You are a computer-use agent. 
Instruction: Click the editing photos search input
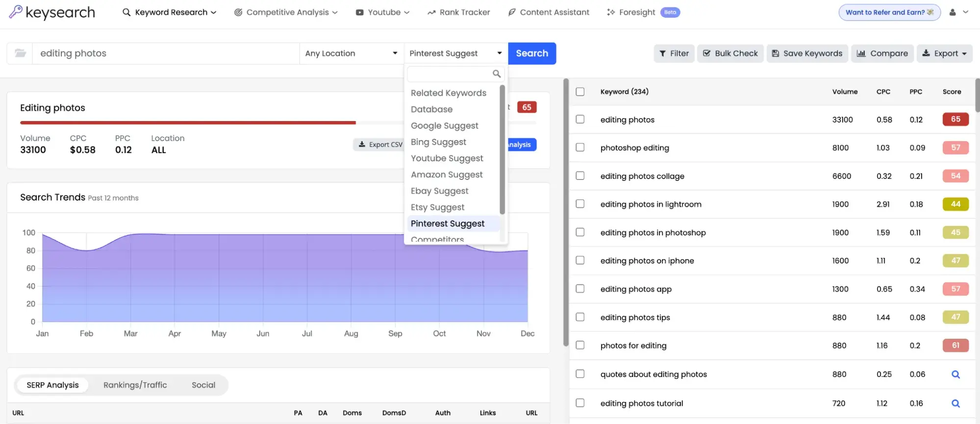tap(166, 53)
